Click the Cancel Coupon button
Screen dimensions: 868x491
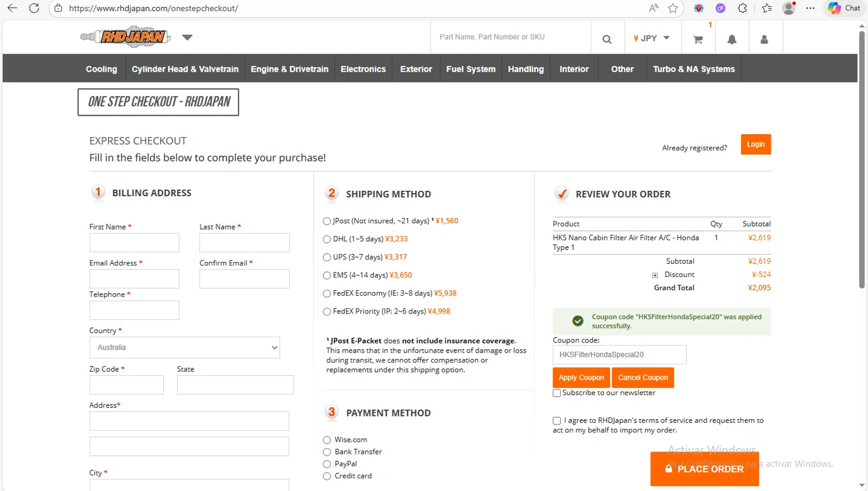pyautogui.click(x=642, y=378)
